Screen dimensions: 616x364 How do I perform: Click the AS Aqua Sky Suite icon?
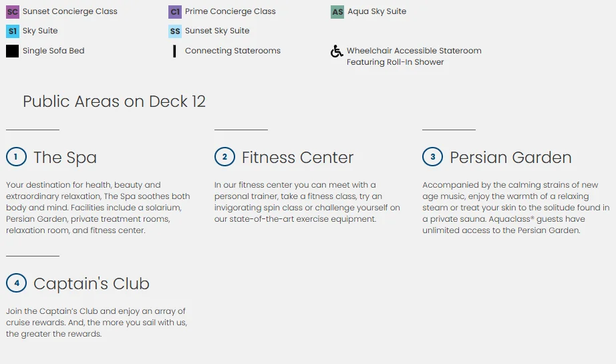(337, 12)
